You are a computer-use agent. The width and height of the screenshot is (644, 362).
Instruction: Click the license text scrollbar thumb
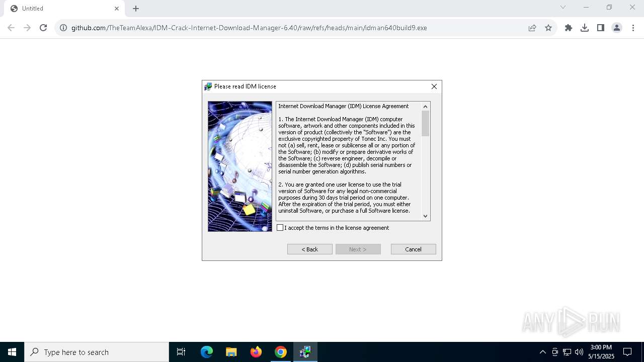pos(426,123)
